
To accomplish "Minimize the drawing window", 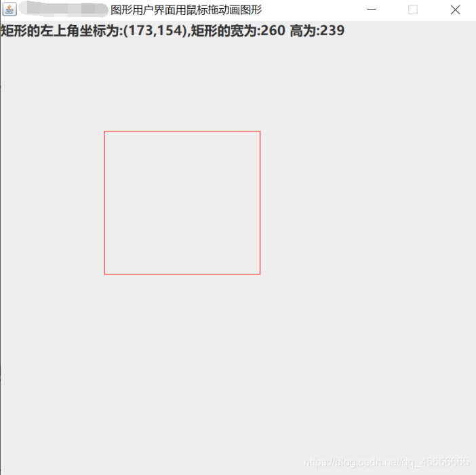I will pyautogui.click(x=372, y=9).
